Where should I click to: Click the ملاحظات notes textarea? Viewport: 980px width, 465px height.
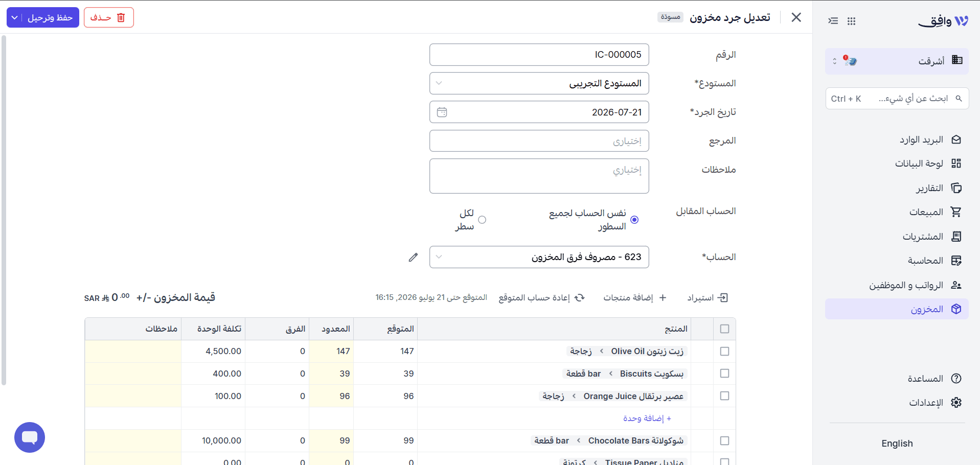539,176
